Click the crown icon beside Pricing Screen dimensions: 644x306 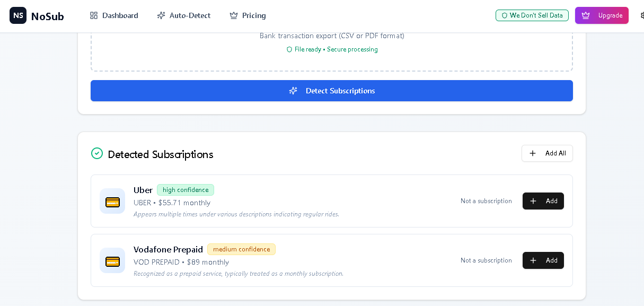233,15
